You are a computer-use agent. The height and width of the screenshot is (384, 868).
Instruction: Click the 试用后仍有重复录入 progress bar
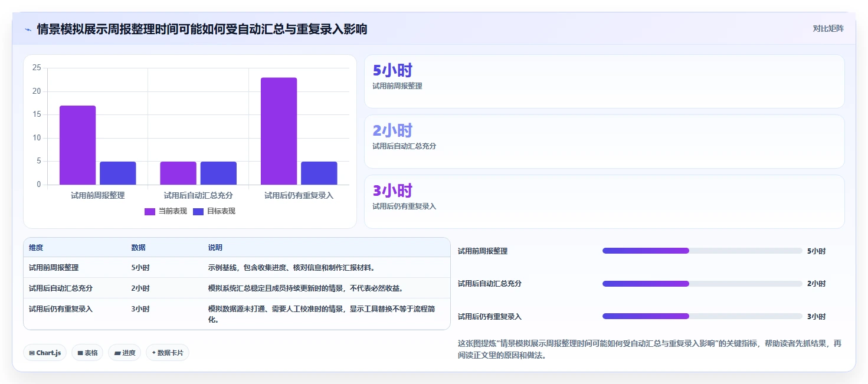pyautogui.click(x=702, y=316)
